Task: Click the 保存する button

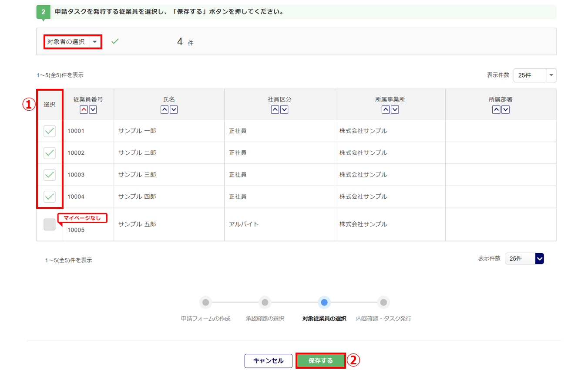Action: (321, 361)
